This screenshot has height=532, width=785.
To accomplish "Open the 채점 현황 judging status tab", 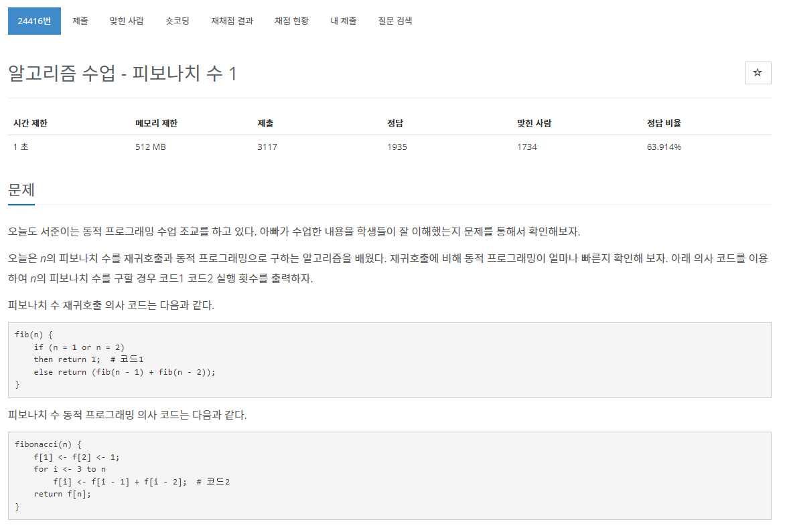I will [x=291, y=21].
